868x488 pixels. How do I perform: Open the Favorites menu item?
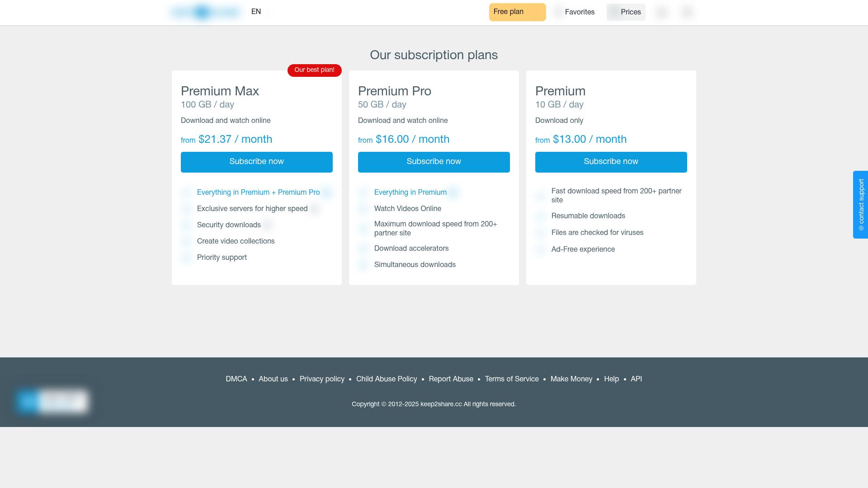click(574, 12)
